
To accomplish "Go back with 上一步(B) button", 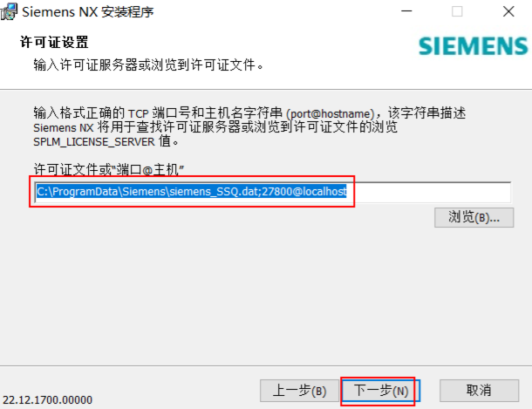I will pyautogui.click(x=299, y=391).
